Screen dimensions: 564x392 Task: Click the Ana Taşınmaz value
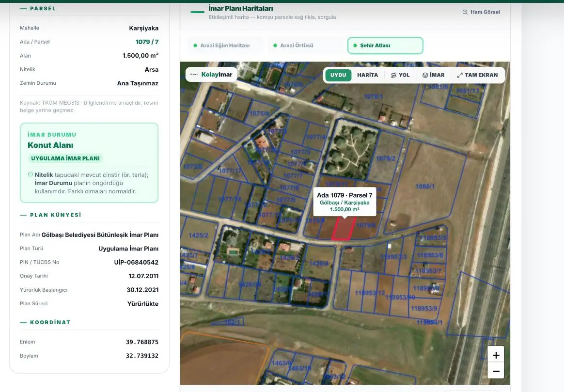pyautogui.click(x=138, y=83)
